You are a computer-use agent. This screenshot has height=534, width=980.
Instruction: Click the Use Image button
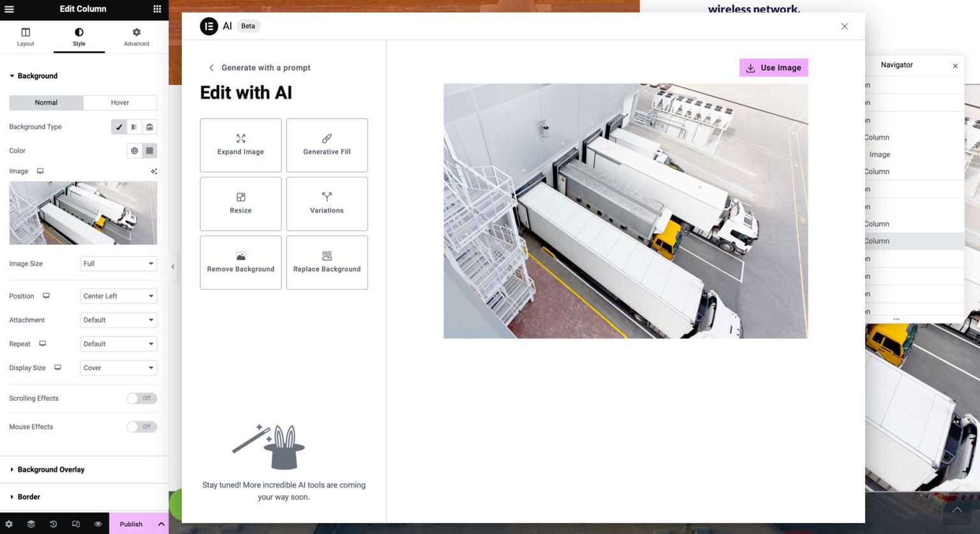click(773, 68)
